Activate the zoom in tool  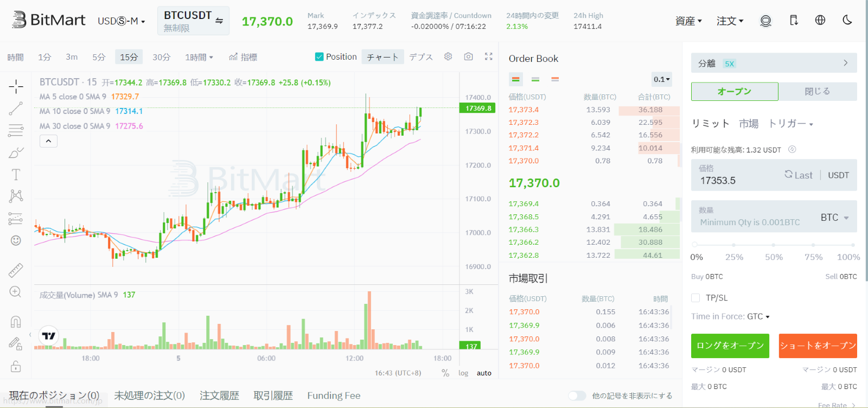(x=16, y=292)
